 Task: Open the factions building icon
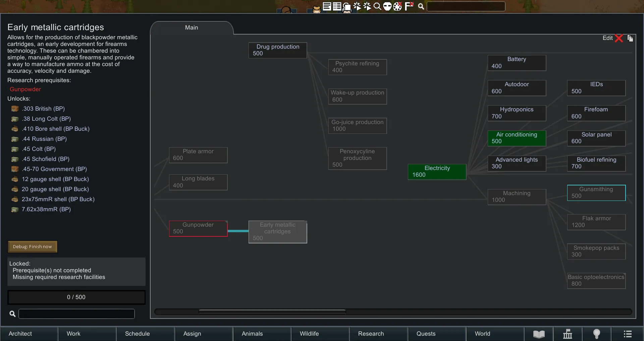coord(568,334)
